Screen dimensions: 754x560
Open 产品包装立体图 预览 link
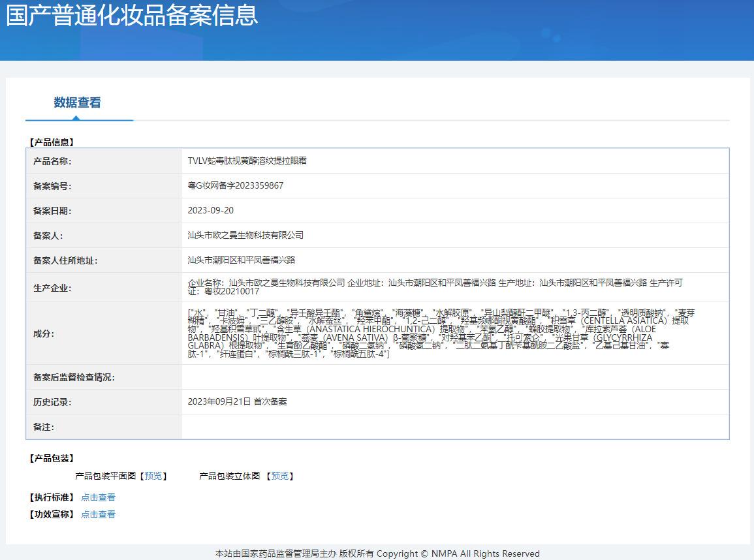(x=280, y=476)
